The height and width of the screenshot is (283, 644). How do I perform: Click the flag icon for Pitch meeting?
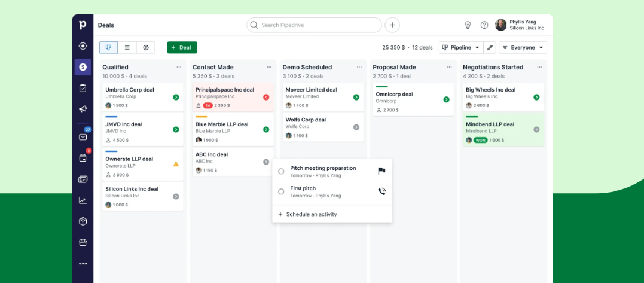click(x=381, y=171)
